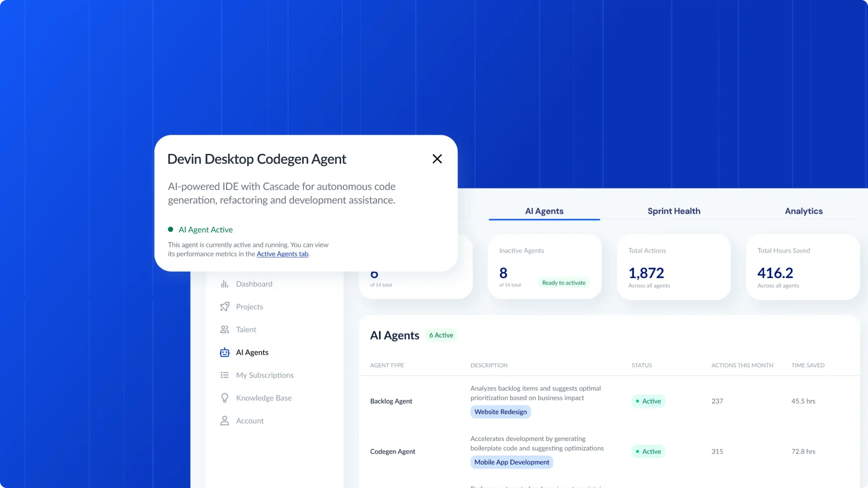Click the ACTIONS THIS MONTH column header
The height and width of the screenshot is (488, 868).
coord(742,365)
